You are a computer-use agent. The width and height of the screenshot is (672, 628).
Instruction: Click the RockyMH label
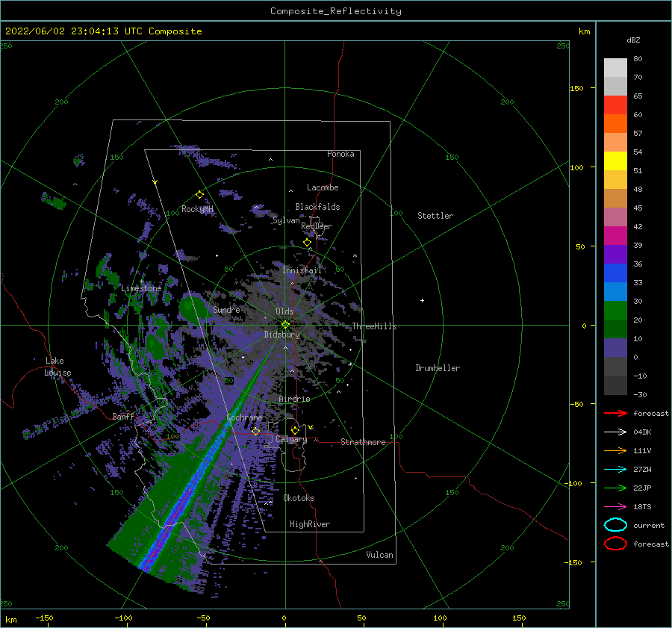[x=197, y=209]
